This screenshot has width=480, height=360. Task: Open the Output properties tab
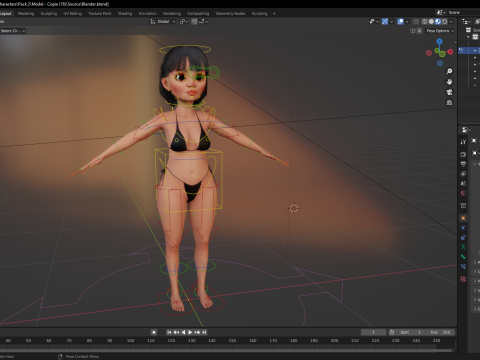click(463, 164)
